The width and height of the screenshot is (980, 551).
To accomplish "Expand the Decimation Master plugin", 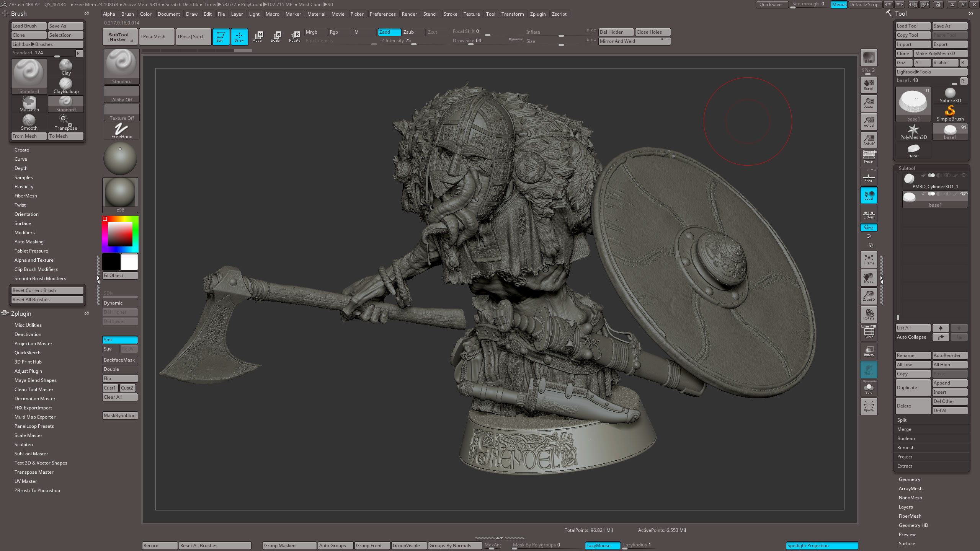I will tap(35, 399).
